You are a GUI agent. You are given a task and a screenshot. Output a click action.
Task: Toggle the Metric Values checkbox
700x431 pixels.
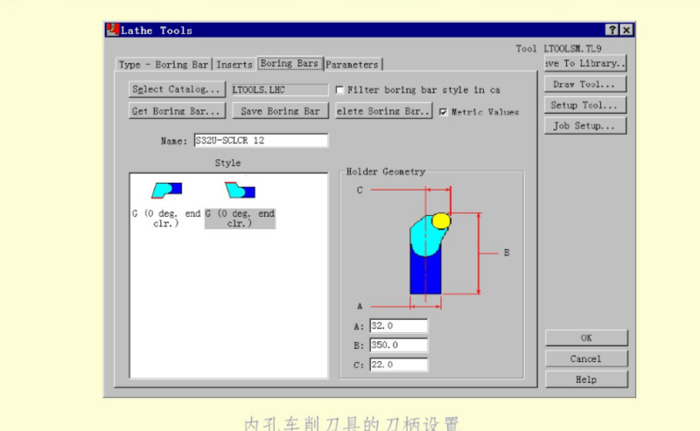443,112
